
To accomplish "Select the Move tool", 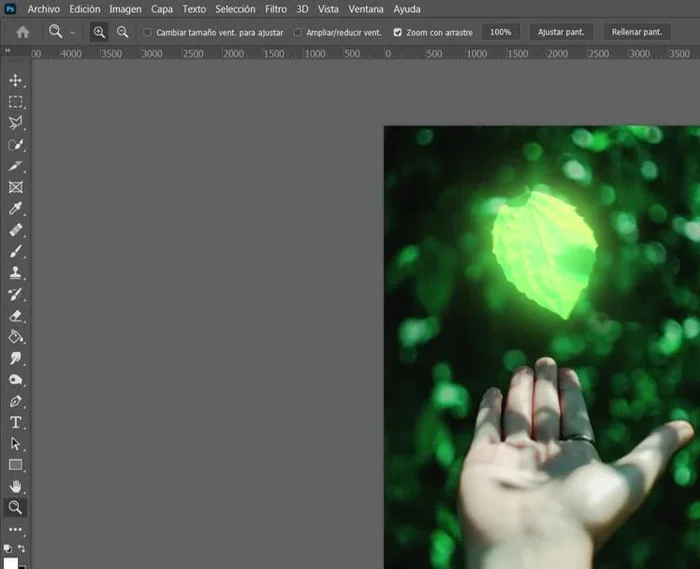I will [x=15, y=80].
